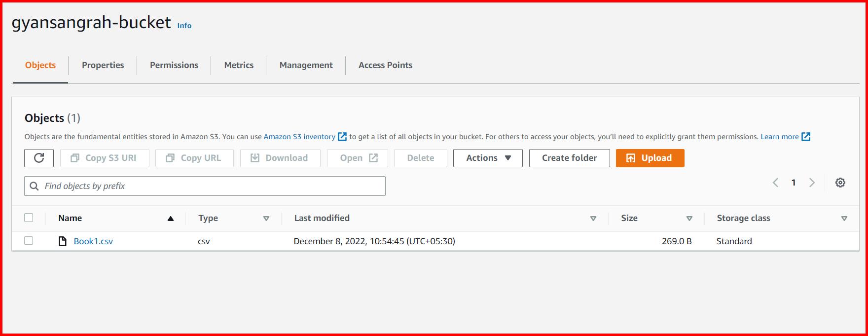Click the Upload button

coord(650,158)
